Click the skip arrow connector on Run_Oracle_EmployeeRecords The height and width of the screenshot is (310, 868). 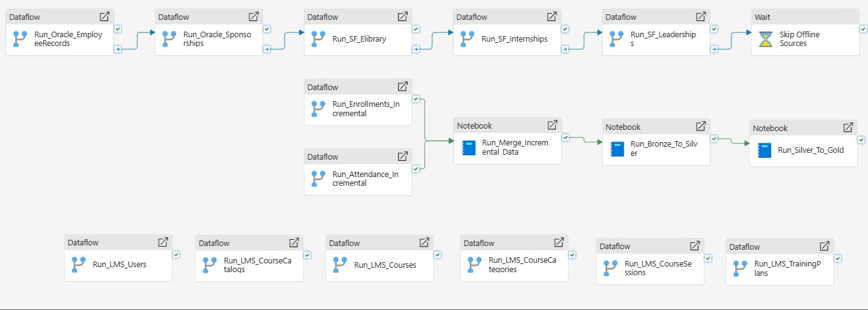(118, 49)
